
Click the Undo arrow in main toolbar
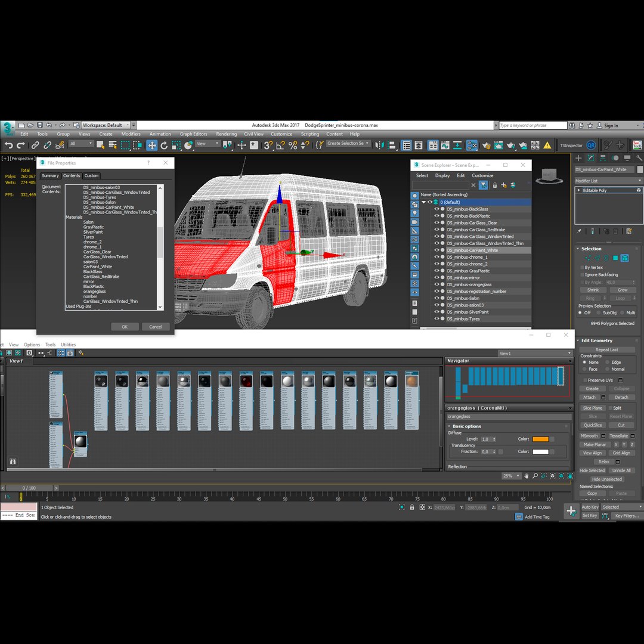pyautogui.click(x=8, y=145)
